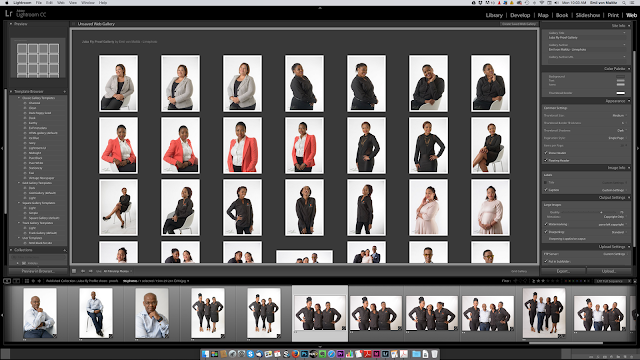Open Pagination Style Single Page dropdown
Image resolution: width=640 pixels, height=360 pixels.
[617, 138]
